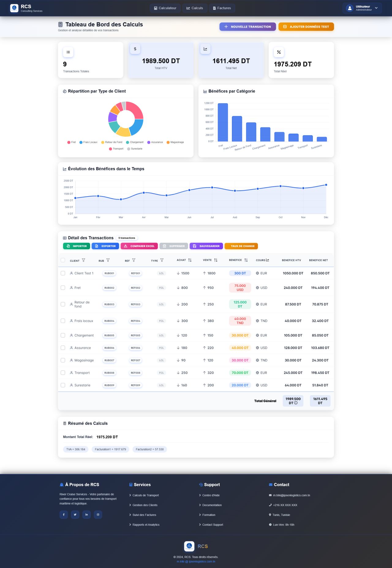This screenshot has width=392, height=568.
Task: Click the percent icon on Total Réel card
Action: [279, 52]
